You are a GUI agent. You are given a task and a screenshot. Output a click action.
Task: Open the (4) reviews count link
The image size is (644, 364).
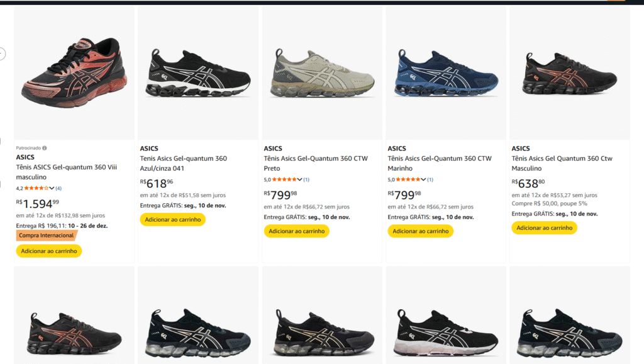[58, 188]
